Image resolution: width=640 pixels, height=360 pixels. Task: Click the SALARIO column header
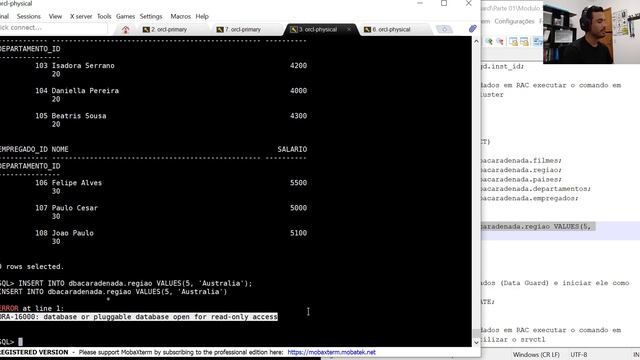tap(292, 149)
